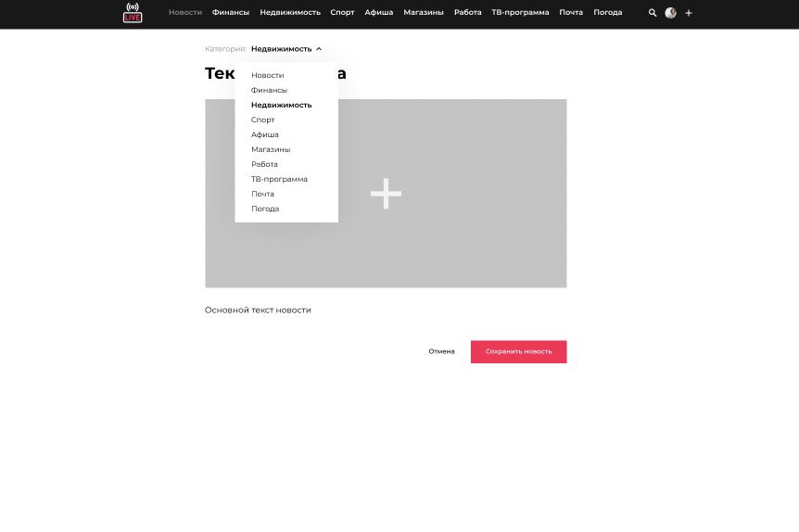Select Финансы in category dropdown list

click(x=269, y=90)
